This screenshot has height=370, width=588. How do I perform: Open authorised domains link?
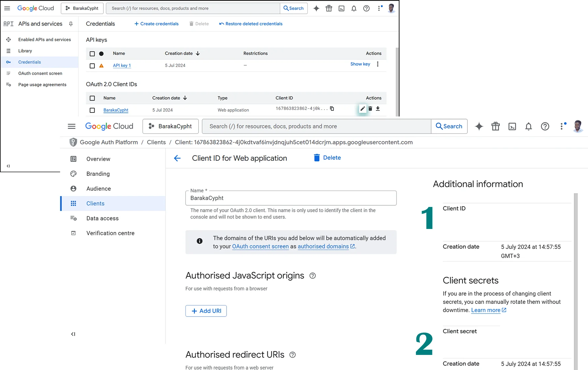click(326, 246)
